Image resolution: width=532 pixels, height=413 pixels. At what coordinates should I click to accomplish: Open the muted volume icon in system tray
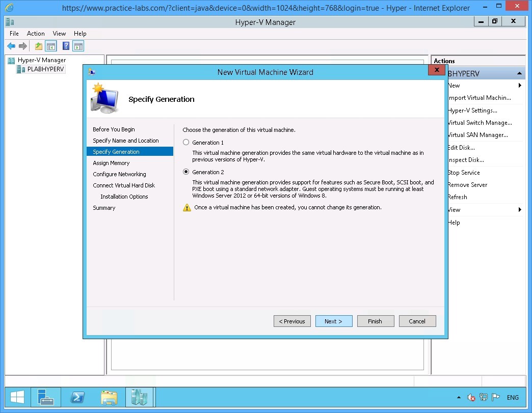point(470,397)
